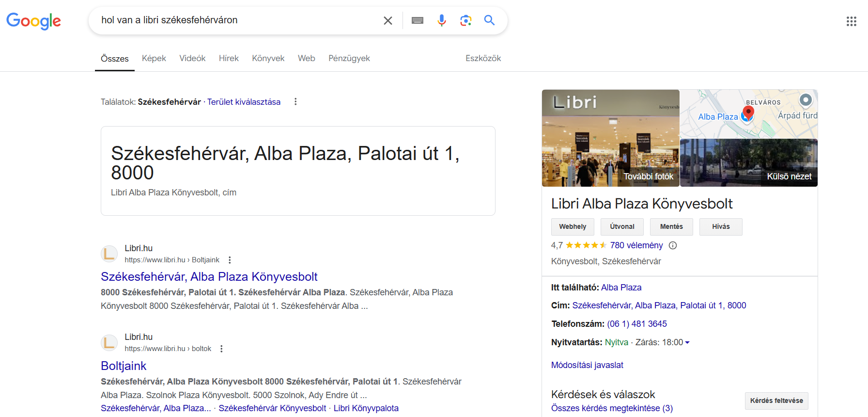Click the Könyvesbolt, Székesfehérvár category text
The width and height of the screenshot is (868, 417).
(606, 261)
